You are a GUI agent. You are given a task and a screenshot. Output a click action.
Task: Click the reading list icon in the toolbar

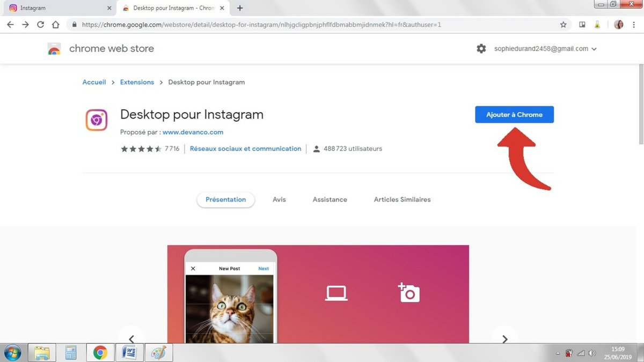(x=582, y=24)
